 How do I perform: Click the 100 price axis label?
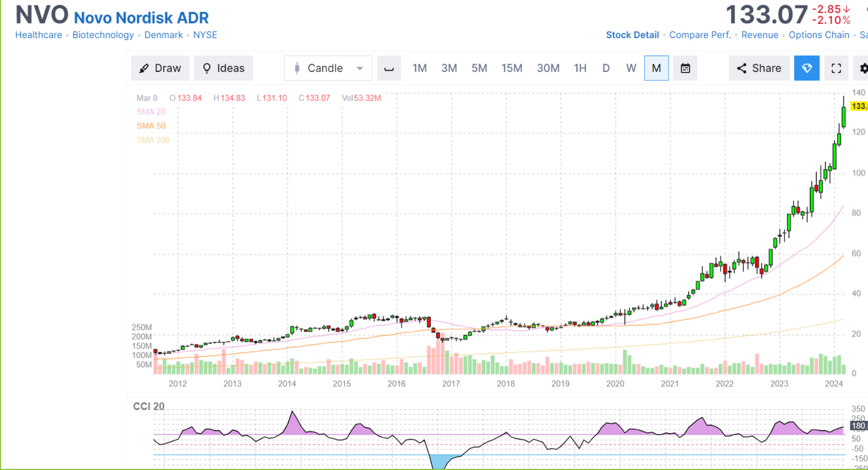[x=859, y=173]
